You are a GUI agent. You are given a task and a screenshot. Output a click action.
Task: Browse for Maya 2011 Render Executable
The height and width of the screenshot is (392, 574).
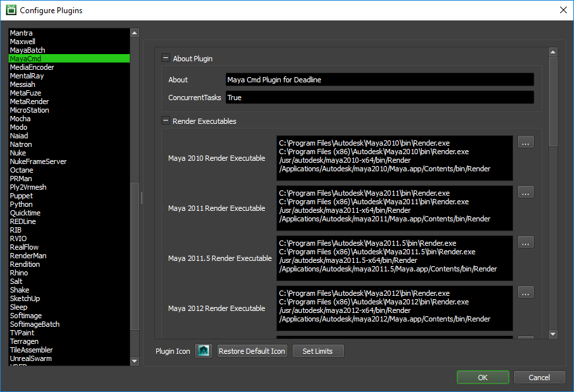[x=525, y=192]
